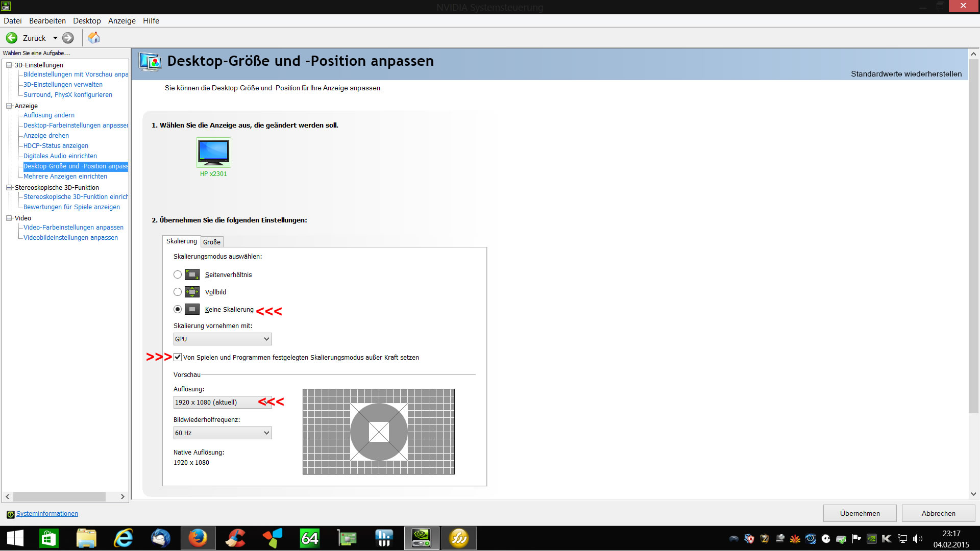Open the Windows Start button
Screen dimensions: 980x551
pyautogui.click(x=15, y=538)
